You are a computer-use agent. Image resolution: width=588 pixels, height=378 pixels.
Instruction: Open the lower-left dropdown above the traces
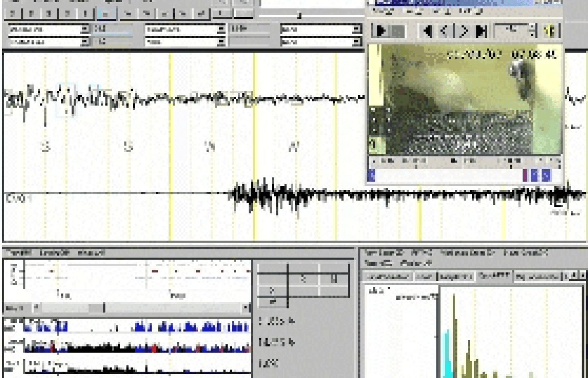85,42
